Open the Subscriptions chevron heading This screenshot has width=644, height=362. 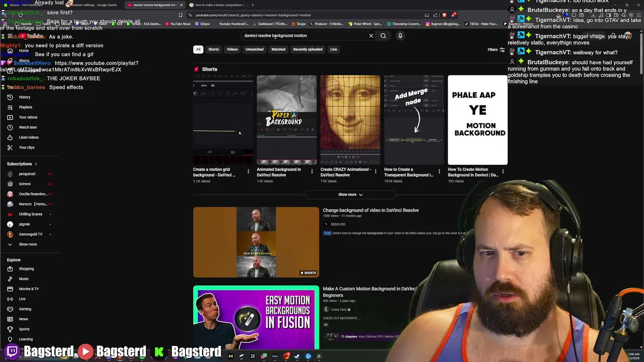pyautogui.click(x=22, y=164)
